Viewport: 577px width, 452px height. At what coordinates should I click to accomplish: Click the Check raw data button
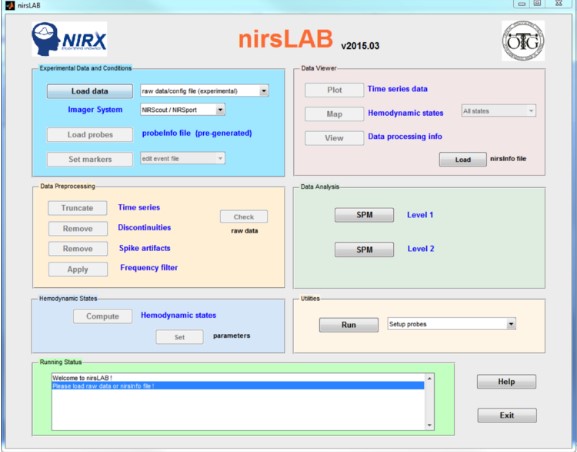244,217
